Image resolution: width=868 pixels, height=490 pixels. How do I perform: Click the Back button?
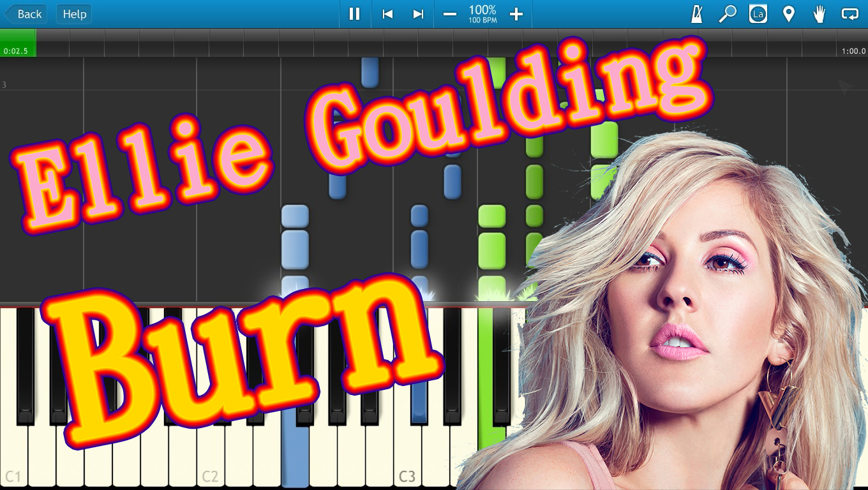[x=25, y=14]
